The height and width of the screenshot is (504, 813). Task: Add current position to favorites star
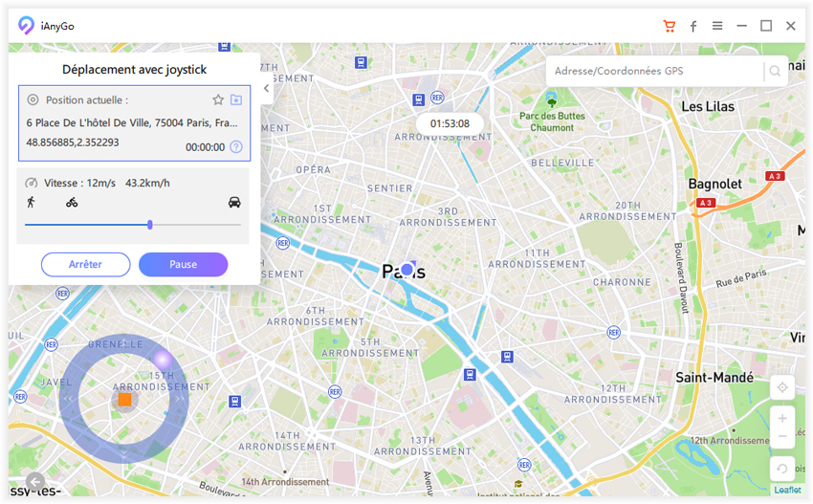218,99
